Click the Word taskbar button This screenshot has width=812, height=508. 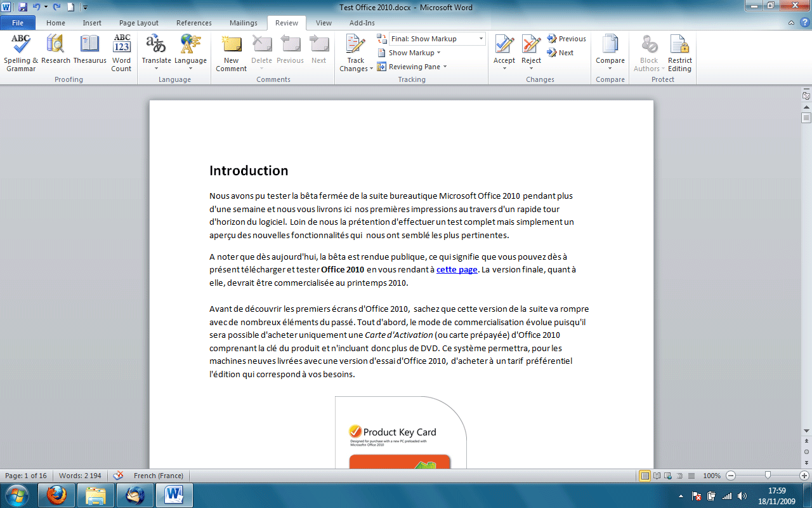(174, 495)
